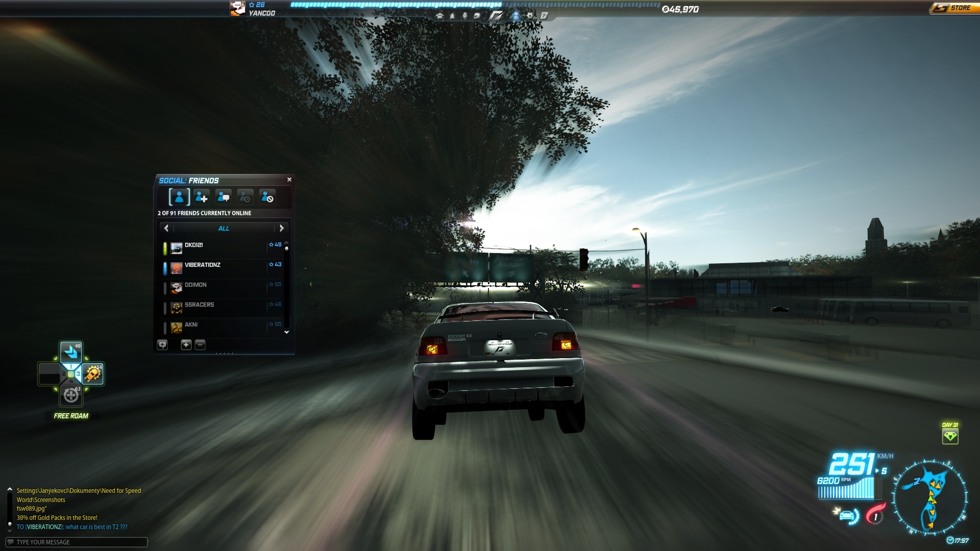Click the helmet driver icon in top bar
This screenshot has width=980, height=551.
coord(477,16)
